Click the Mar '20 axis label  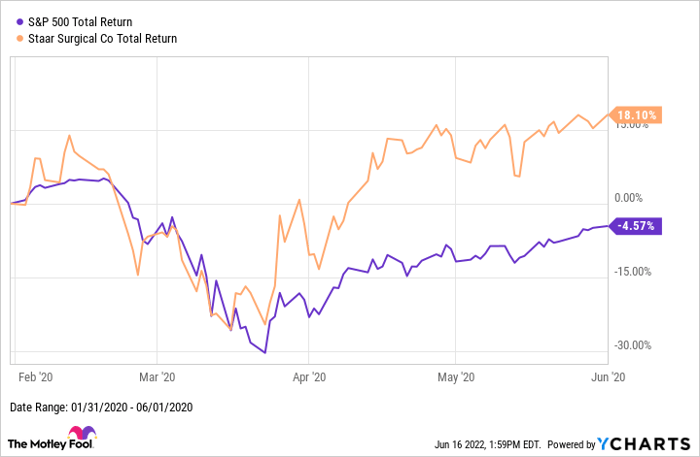pos(157,377)
